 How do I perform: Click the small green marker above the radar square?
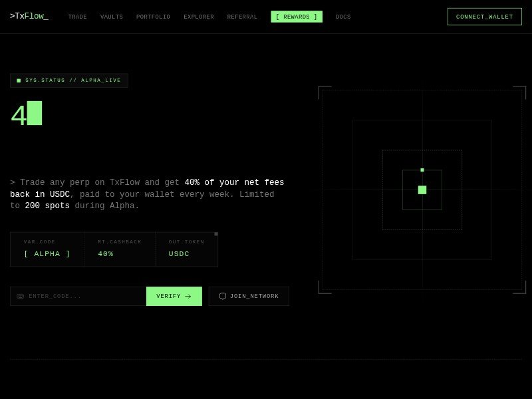click(422, 170)
